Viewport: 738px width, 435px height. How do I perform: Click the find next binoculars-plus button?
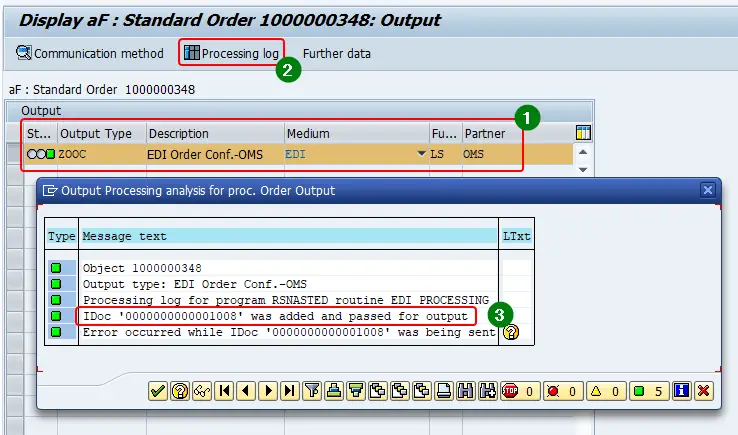(x=488, y=391)
